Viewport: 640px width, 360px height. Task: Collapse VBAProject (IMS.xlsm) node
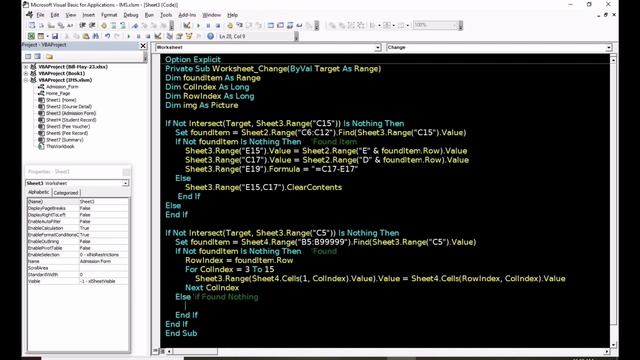pyautogui.click(x=26, y=80)
